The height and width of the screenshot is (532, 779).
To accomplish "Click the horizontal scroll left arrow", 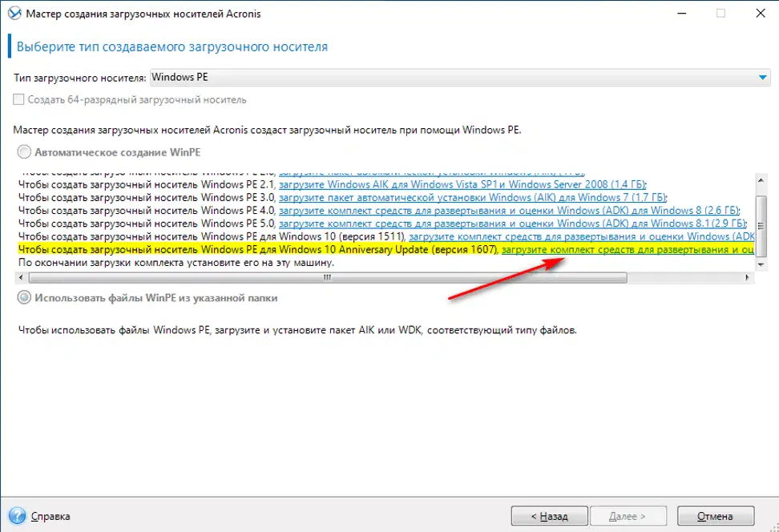I will (21, 277).
